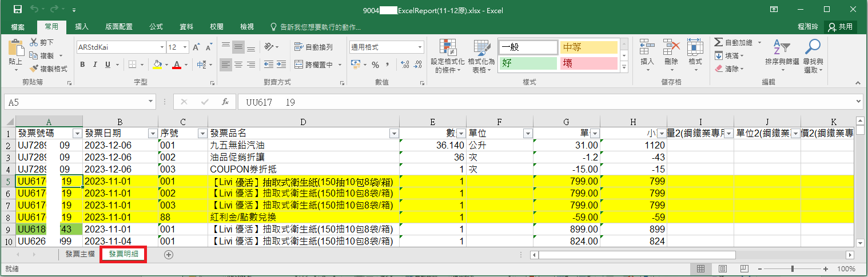Click the Format Painter brush icon
Image resolution: width=868 pixels, height=277 pixels.
coord(34,69)
